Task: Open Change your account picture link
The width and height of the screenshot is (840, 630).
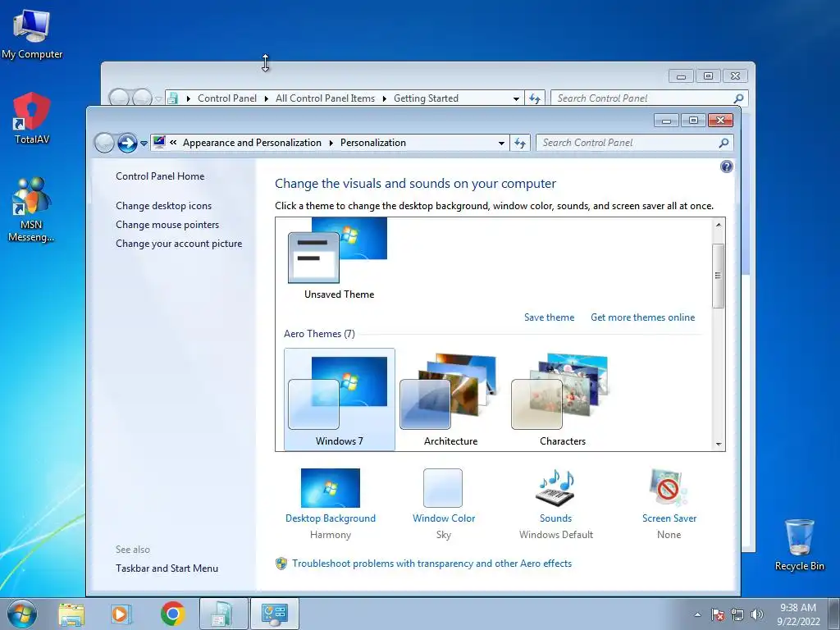Action: [x=179, y=244]
